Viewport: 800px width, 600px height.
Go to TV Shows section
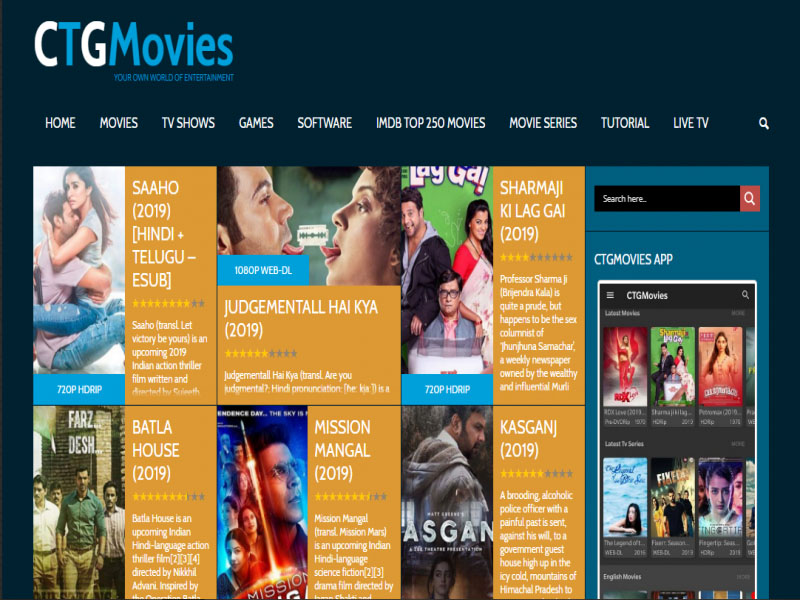(188, 123)
